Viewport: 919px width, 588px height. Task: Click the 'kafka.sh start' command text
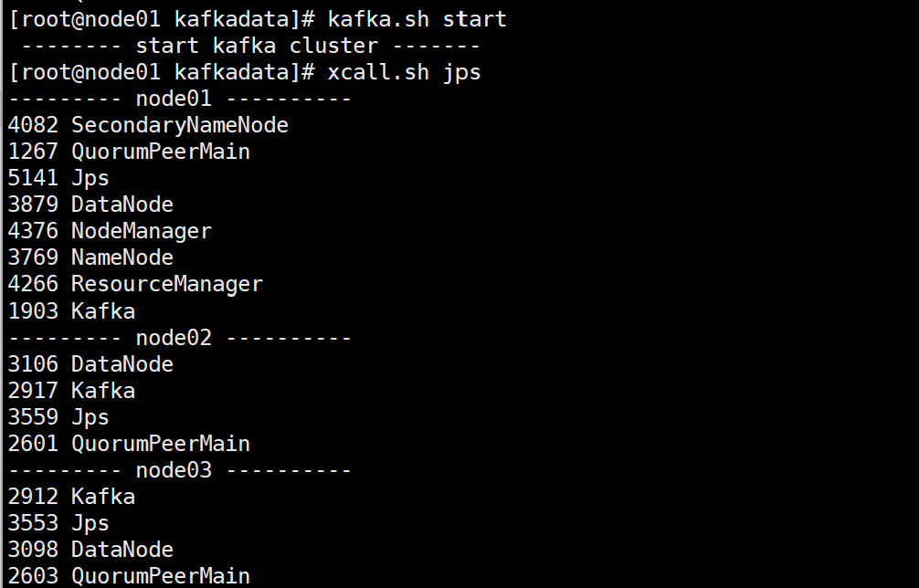(417, 19)
